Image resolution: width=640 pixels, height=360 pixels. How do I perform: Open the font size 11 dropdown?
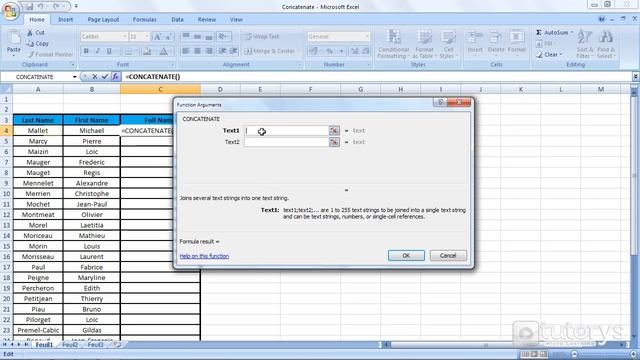click(x=147, y=37)
